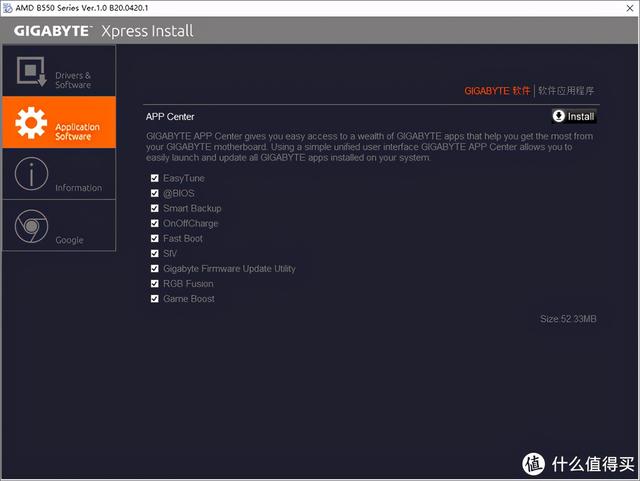Viewport: 640px width, 481px height.
Task: Toggle the Smart Backup checkbox
Action: pos(155,208)
